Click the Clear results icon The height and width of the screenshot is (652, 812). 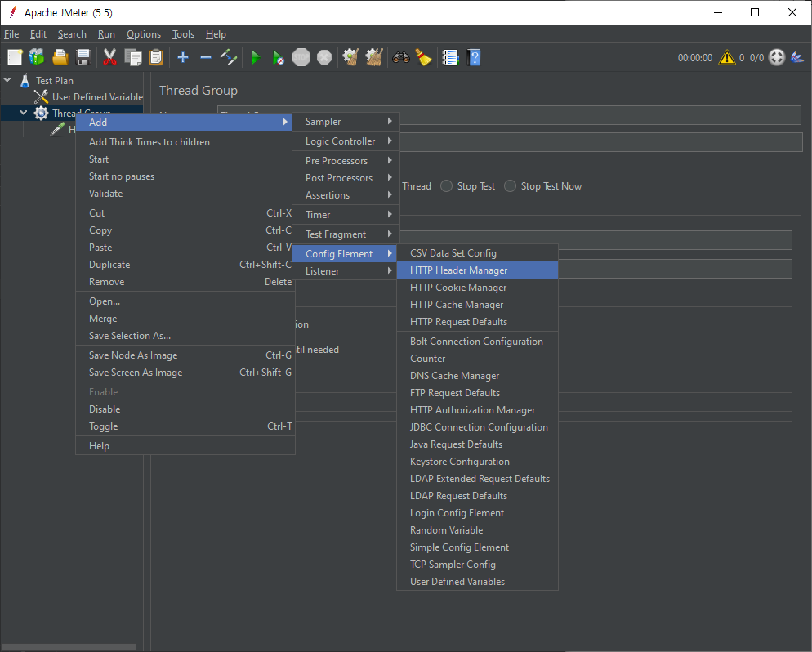click(350, 57)
